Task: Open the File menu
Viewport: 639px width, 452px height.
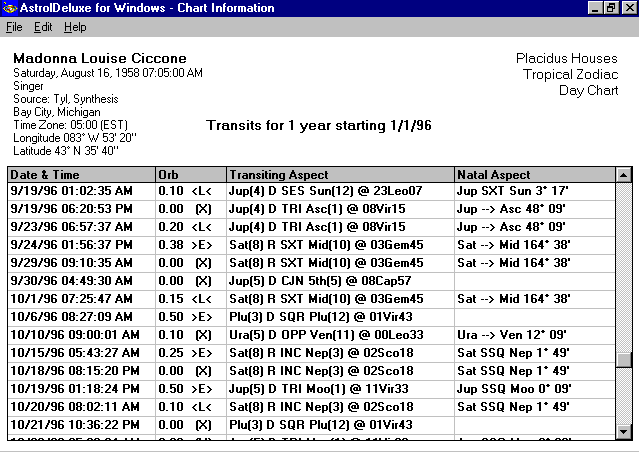Action: (14, 27)
